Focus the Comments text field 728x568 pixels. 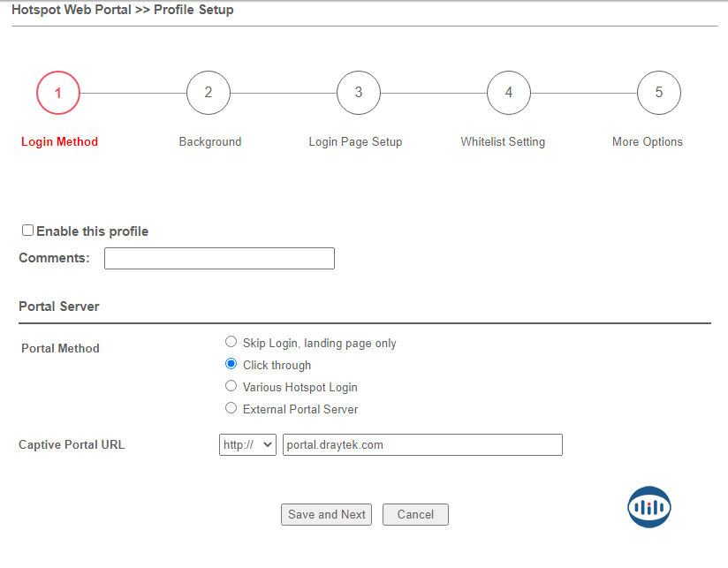[x=219, y=258]
